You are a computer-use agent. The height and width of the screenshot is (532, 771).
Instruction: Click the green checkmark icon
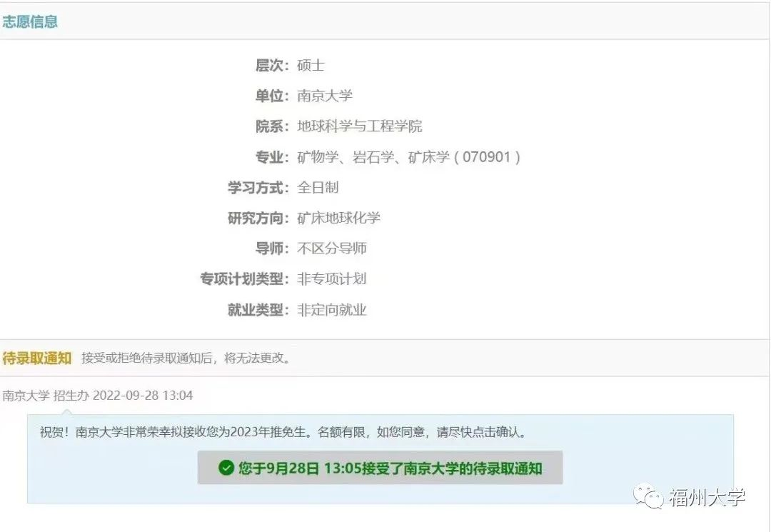pyautogui.click(x=226, y=468)
